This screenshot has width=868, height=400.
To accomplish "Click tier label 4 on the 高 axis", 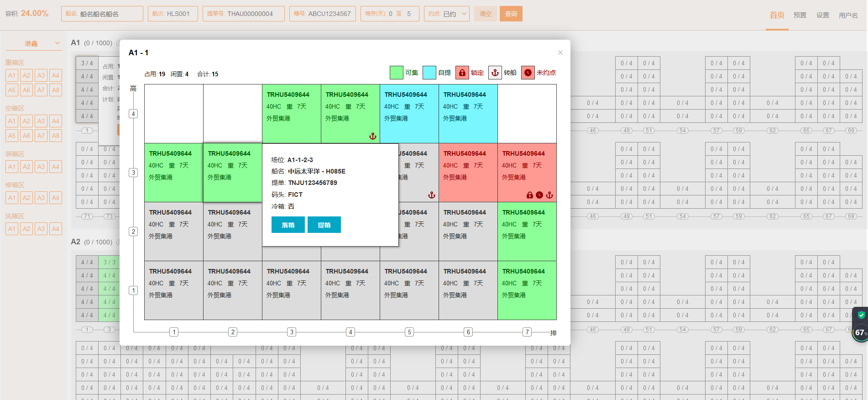I will 133,114.
